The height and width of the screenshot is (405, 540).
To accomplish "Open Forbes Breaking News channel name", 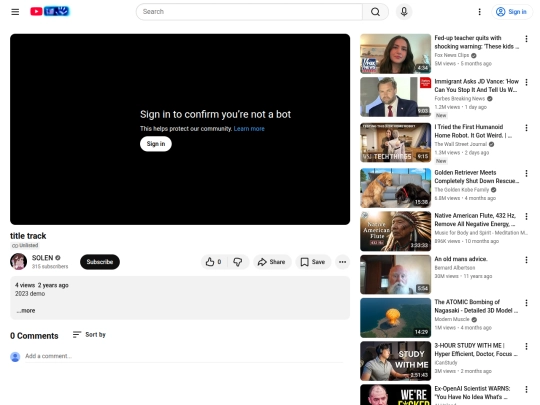I will pyautogui.click(x=459, y=98).
